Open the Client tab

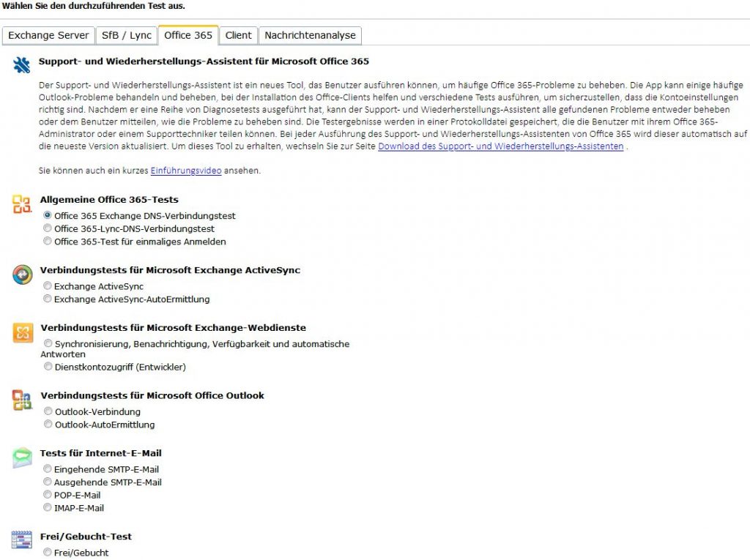pyautogui.click(x=239, y=35)
